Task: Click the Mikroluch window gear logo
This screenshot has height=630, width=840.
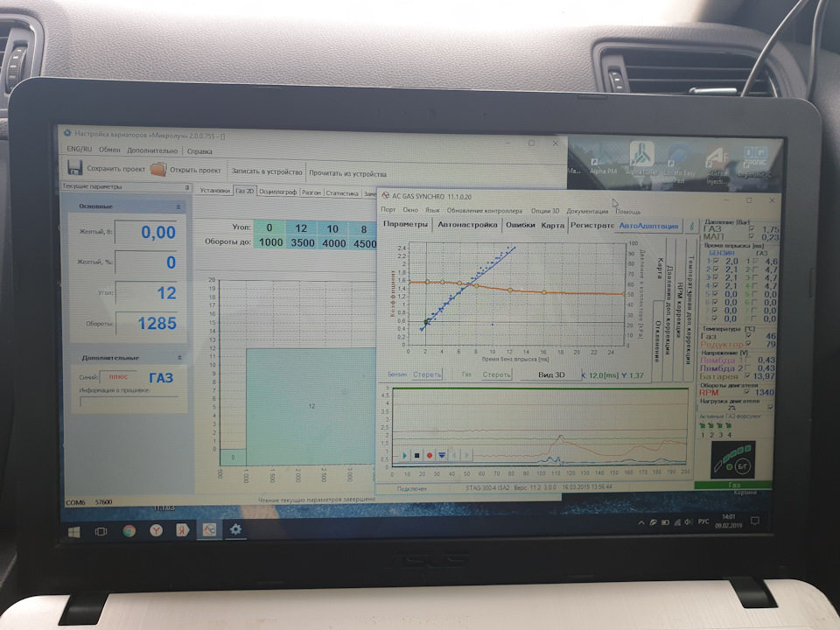Action: coord(67,133)
